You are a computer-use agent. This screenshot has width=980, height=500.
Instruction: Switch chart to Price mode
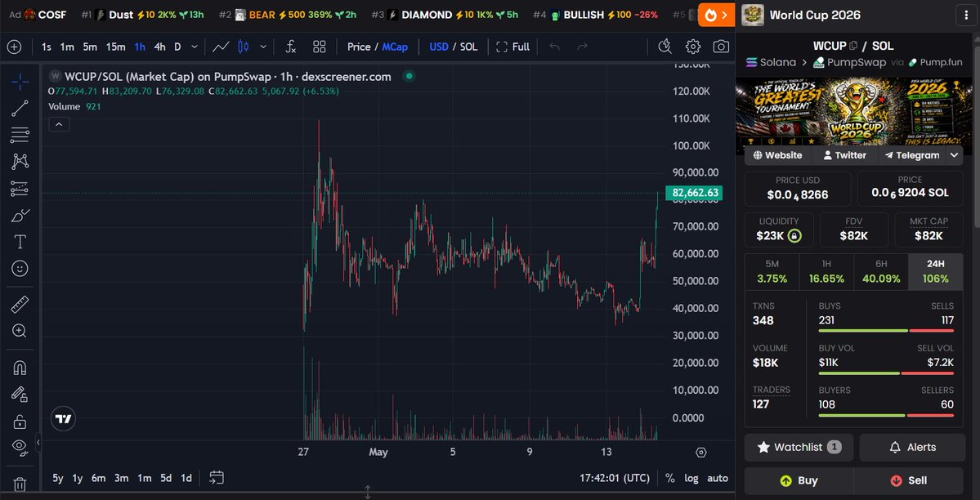pyautogui.click(x=360, y=47)
